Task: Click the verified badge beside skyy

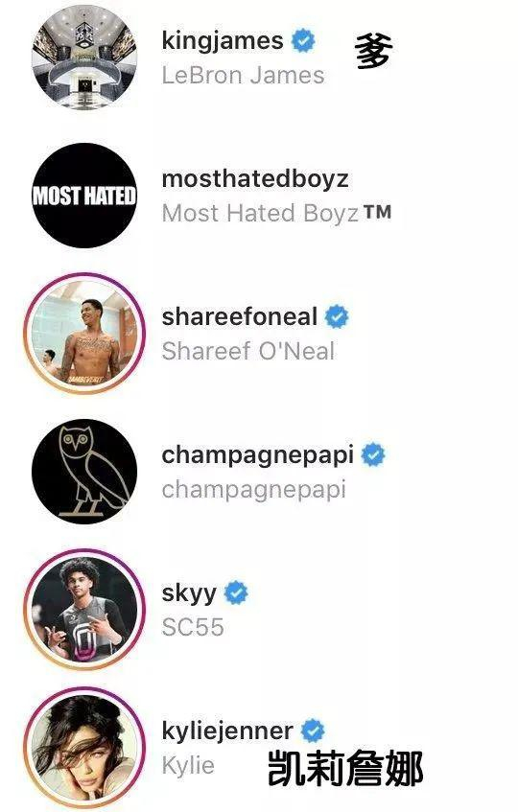Action: (x=236, y=593)
